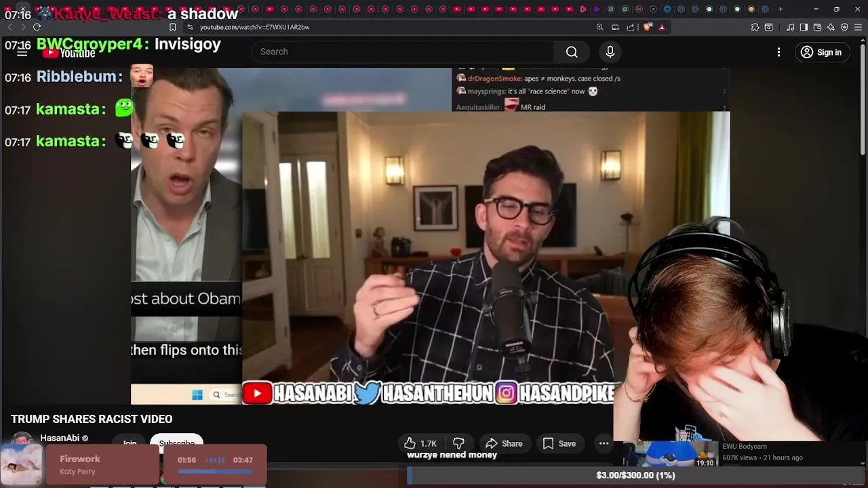The image size is (868, 488).
Task: Click the video title TRUMP SHARES RACIST VIDEO
Action: 92,419
